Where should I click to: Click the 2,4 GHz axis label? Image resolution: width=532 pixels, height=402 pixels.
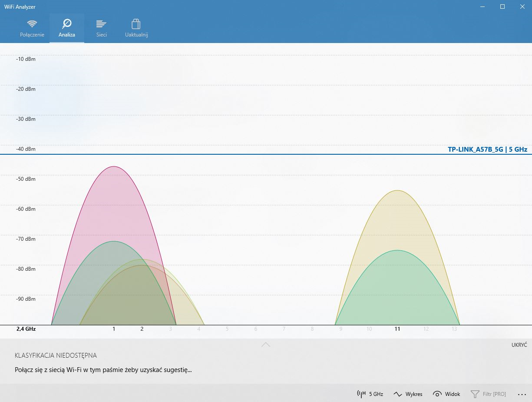coord(26,329)
